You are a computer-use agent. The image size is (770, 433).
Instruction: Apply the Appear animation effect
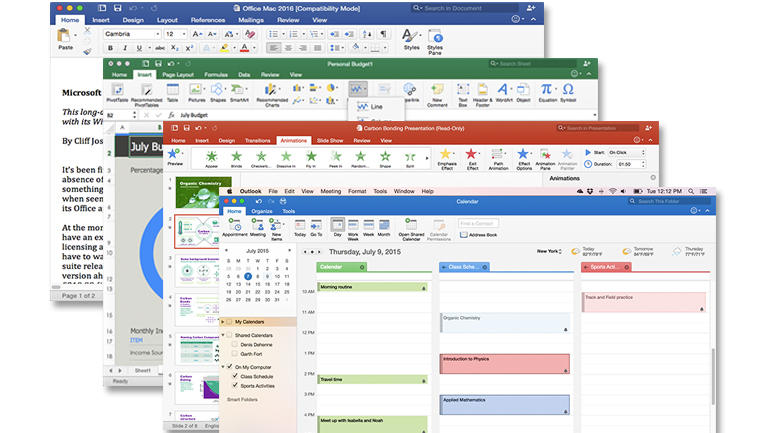tap(212, 159)
